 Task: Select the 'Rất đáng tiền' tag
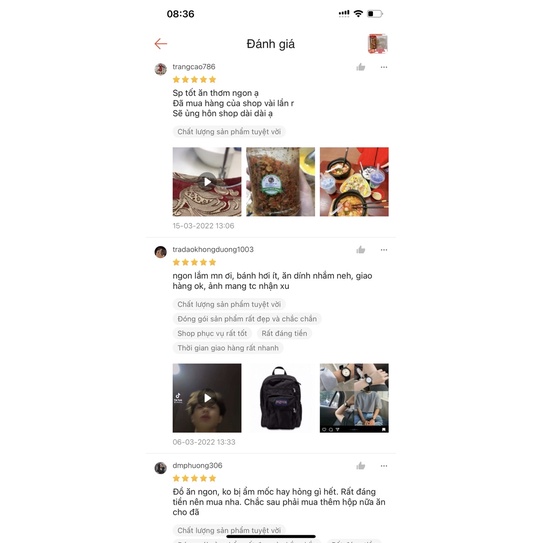click(x=284, y=333)
